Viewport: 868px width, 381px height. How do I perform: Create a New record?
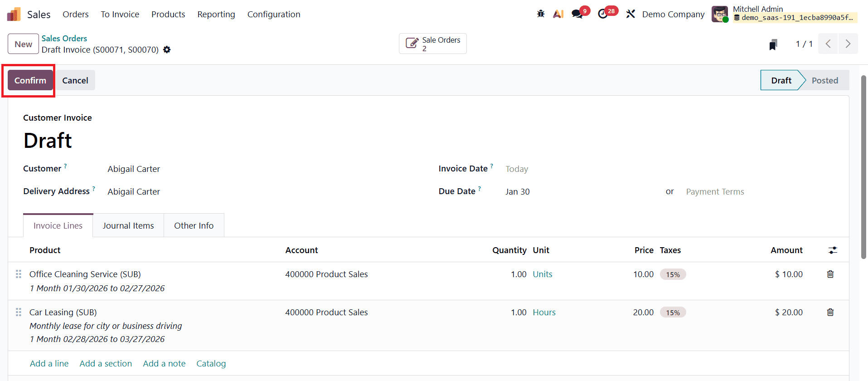pyautogui.click(x=23, y=44)
